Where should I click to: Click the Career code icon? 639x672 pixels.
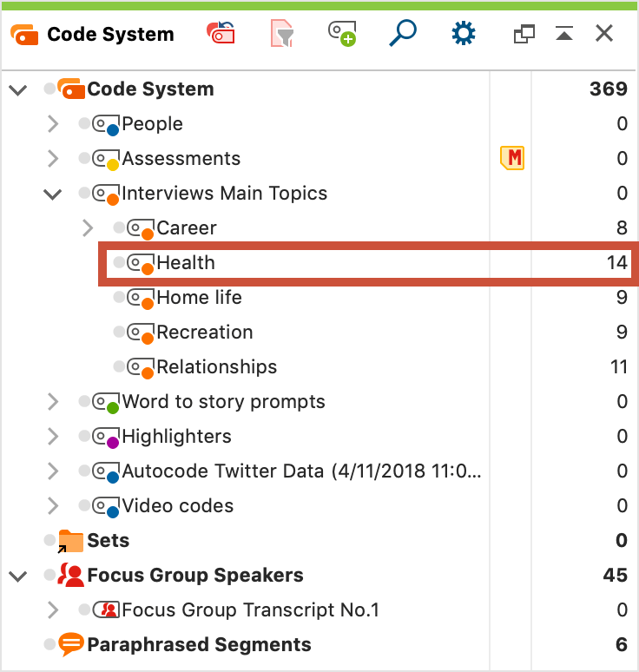point(140,229)
